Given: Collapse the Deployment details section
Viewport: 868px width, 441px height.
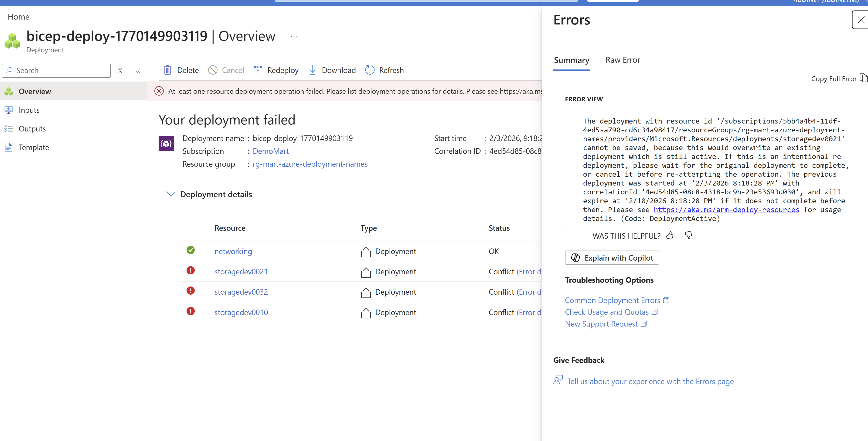Looking at the screenshot, I should pyautogui.click(x=171, y=194).
